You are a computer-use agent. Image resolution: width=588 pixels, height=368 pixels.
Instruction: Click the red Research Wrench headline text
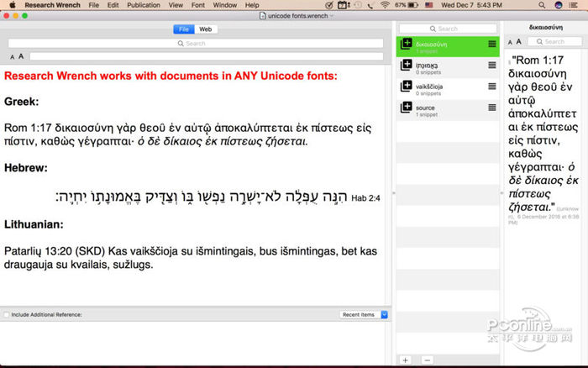click(x=171, y=76)
